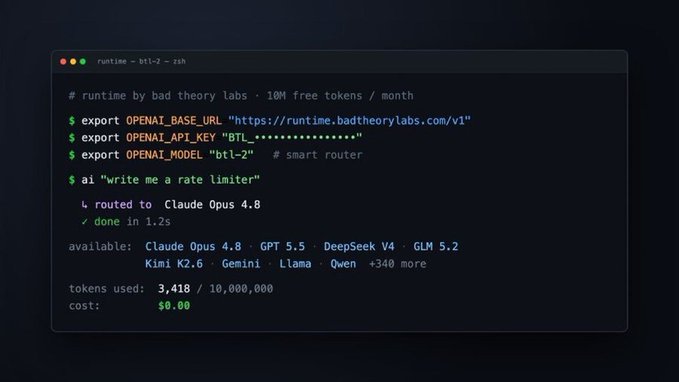The height and width of the screenshot is (382, 679).
Task: Click the dollar prompt before 'ai' command
Action: (72, 180)
